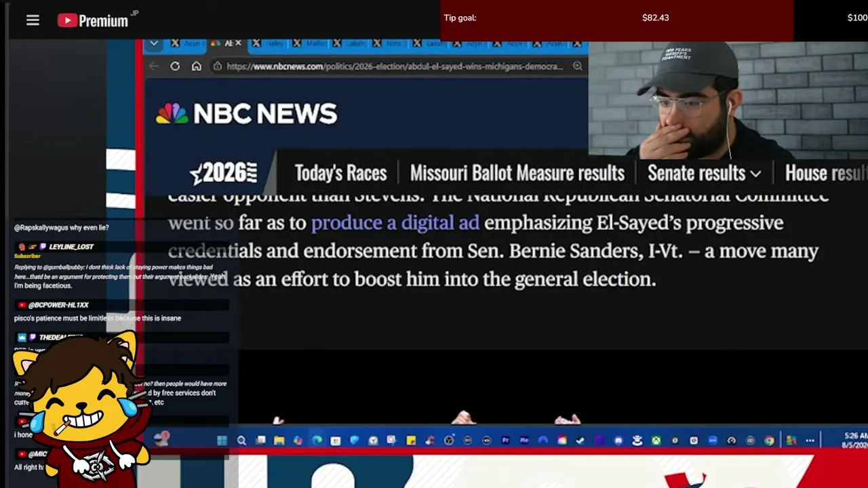The height and width of the screenshot is (488, 868).
Task: Follow the 'produce a digital ad' link
Action: coord(395,223)
